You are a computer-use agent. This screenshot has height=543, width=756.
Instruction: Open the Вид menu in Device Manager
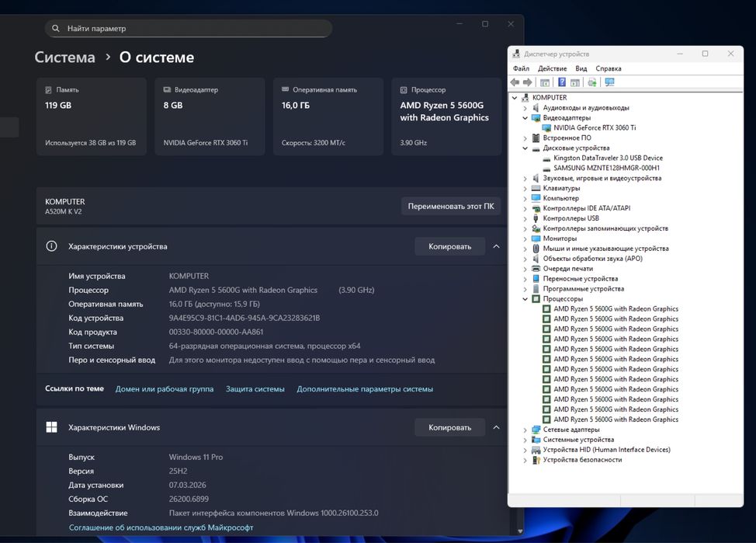tap(581, 68)
